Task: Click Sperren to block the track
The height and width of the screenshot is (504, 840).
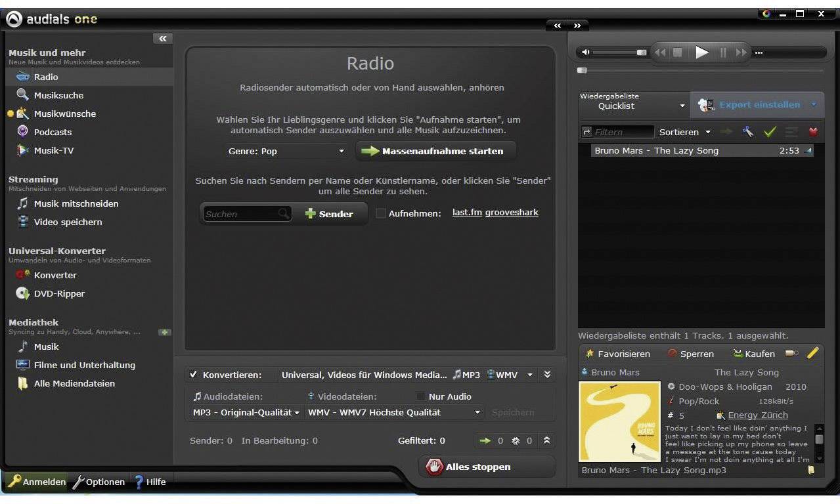Action: point(690,354)
